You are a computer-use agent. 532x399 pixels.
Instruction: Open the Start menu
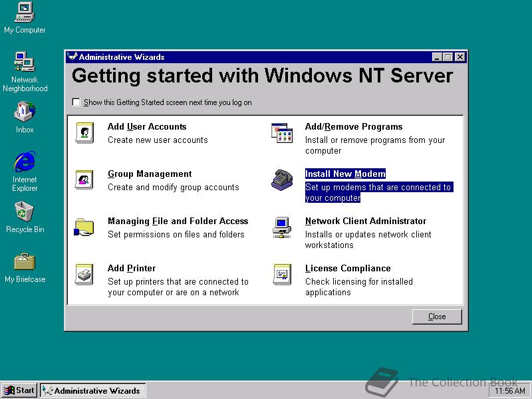click(x=19, y=390)
